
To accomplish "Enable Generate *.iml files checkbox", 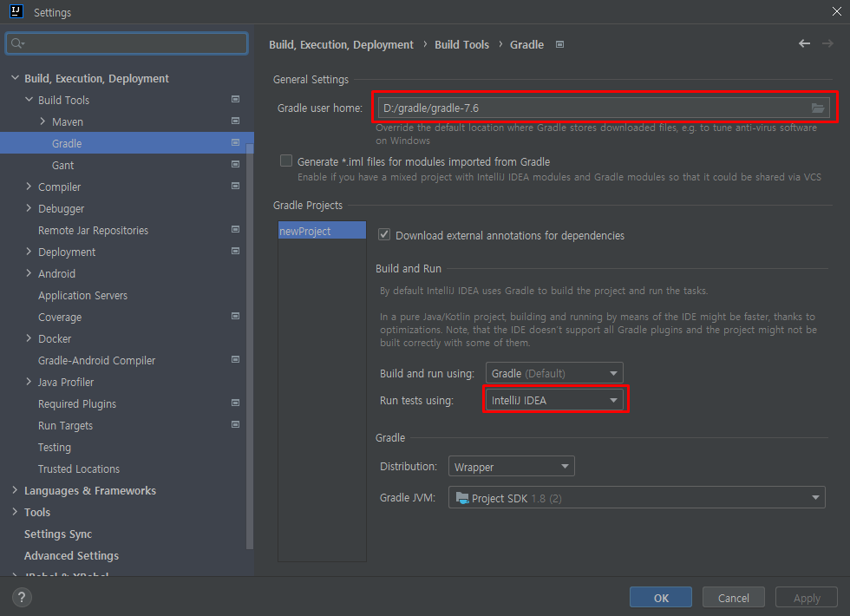I will click(x=285, y=161).
